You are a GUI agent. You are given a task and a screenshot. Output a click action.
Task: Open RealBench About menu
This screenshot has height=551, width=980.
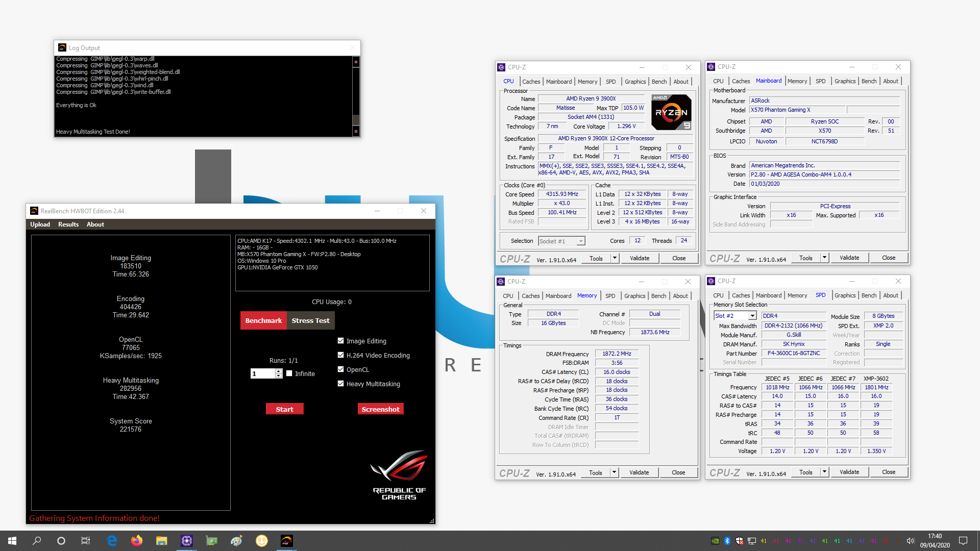(95, 224)
